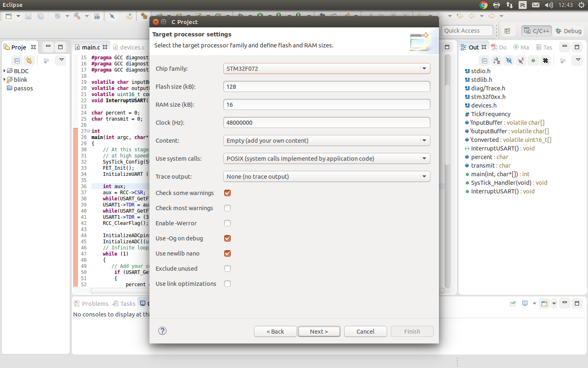Open the Project Explorer view menu arrow
Screen dimensions: 588x368
click(62, 60)
